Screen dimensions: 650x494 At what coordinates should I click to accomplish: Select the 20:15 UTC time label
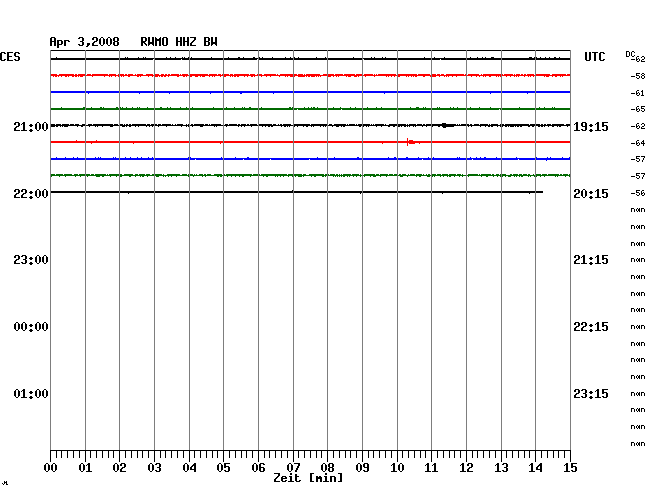point(591,194)
